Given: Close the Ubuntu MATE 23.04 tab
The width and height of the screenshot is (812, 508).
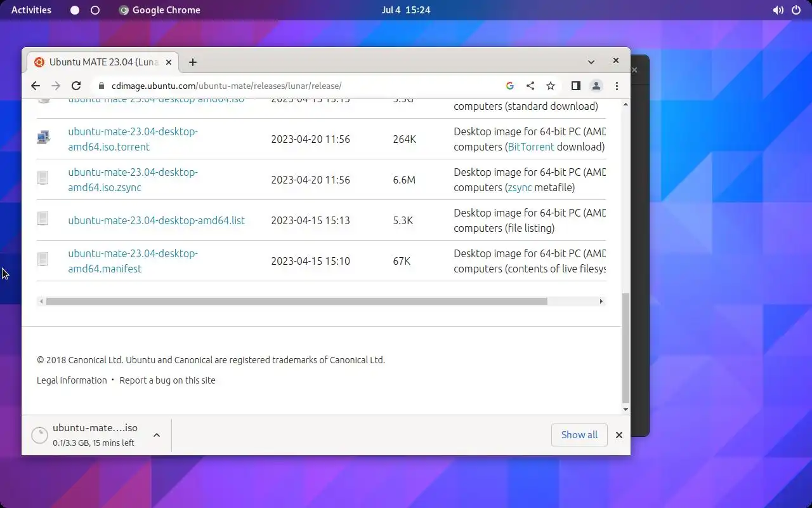Looking at the screenshot, I should [169, 62].
